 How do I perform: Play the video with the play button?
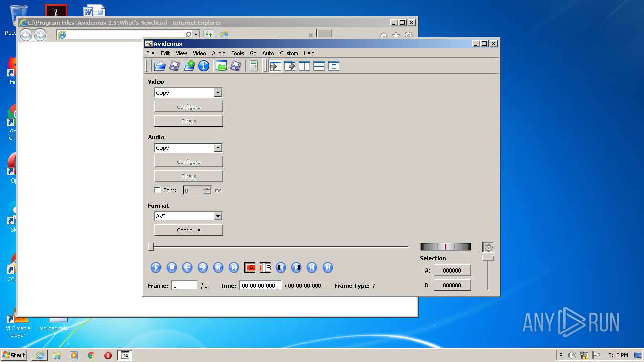pos(156,267)
